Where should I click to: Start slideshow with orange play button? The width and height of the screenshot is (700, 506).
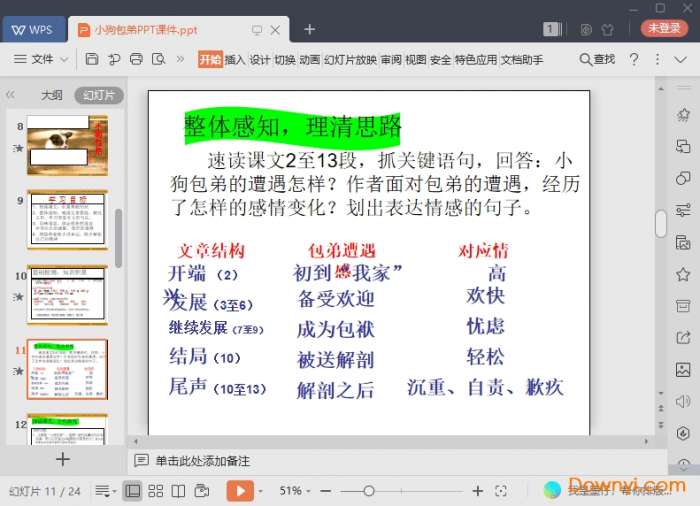tap(240, 491)
